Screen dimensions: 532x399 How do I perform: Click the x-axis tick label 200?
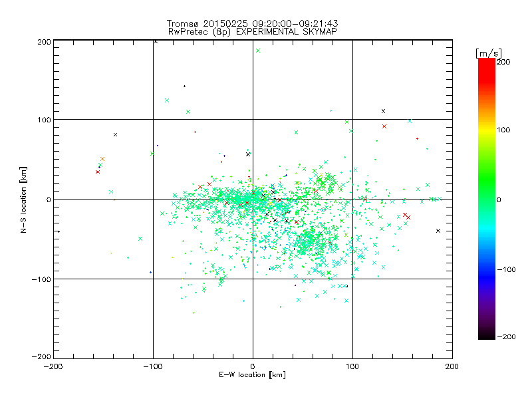point(452,366)
